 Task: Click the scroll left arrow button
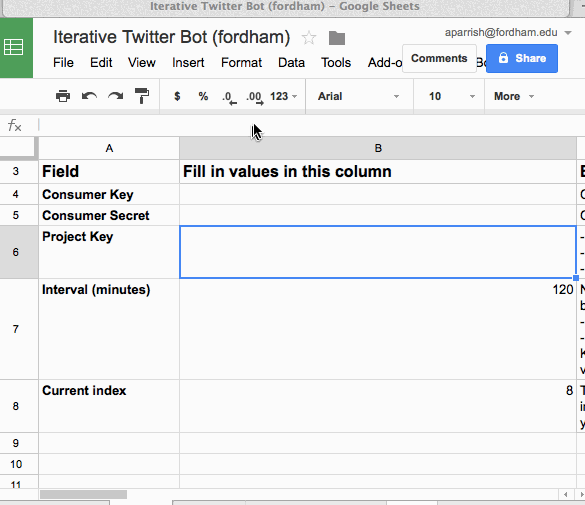(566, 495)
